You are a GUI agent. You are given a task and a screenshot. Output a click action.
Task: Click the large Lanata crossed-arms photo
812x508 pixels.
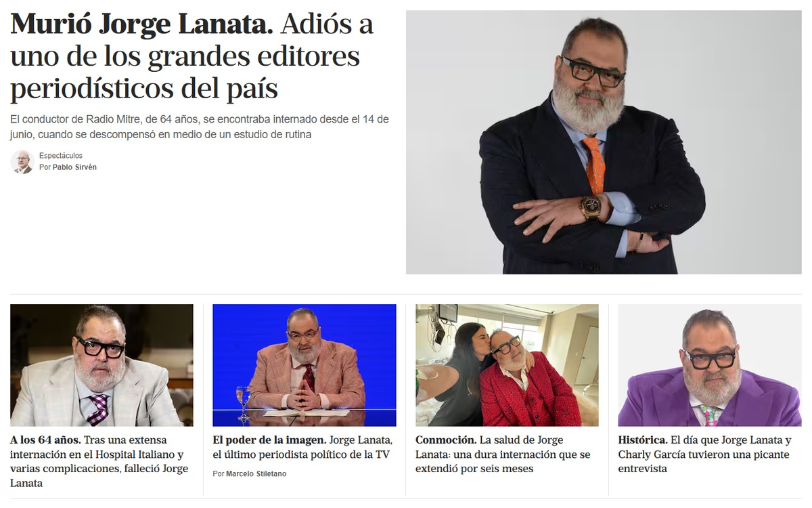[604, 142]
